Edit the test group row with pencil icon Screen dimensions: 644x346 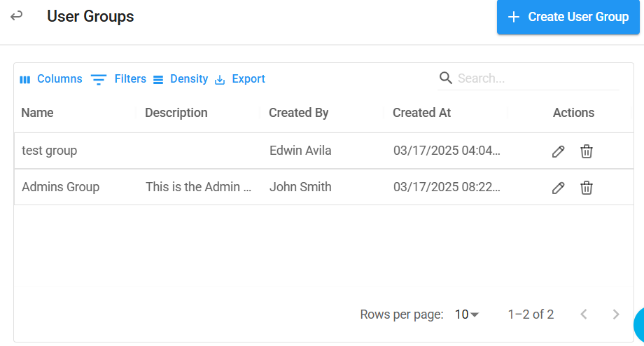(x=558, y=151)
